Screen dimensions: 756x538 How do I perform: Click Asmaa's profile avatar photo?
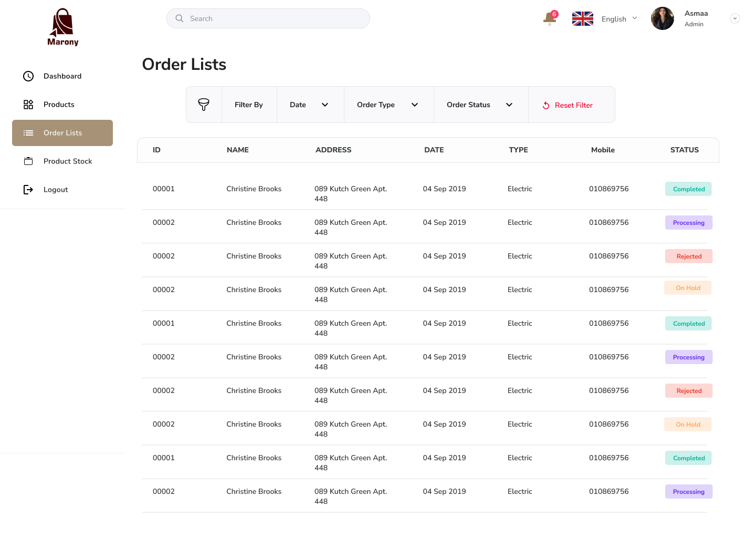coord(662,18)
